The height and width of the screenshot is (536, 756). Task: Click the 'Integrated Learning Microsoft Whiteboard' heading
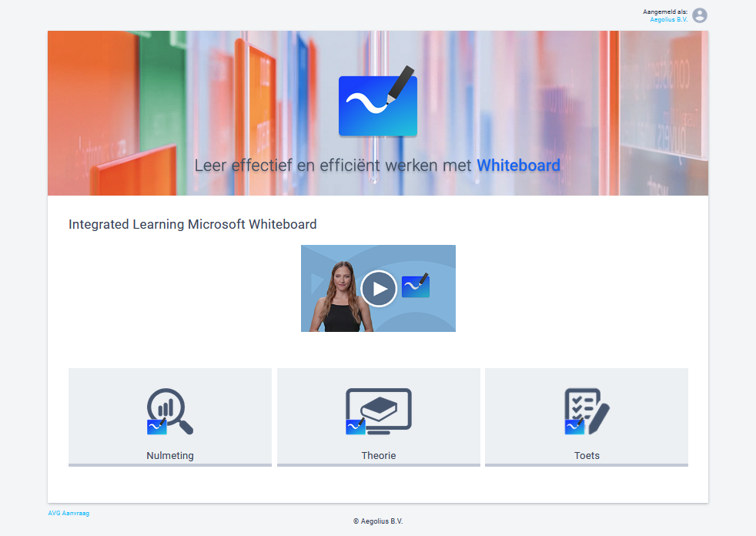click(x=192, y=224)
